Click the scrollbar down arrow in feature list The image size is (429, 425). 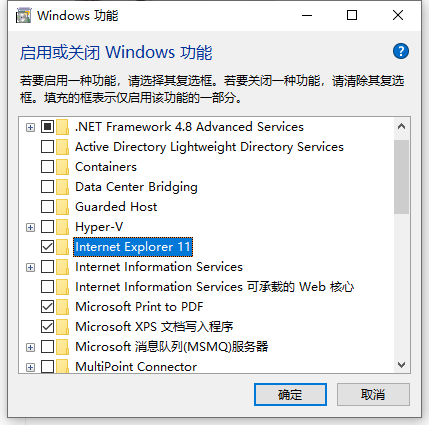(x=402, y=365)
